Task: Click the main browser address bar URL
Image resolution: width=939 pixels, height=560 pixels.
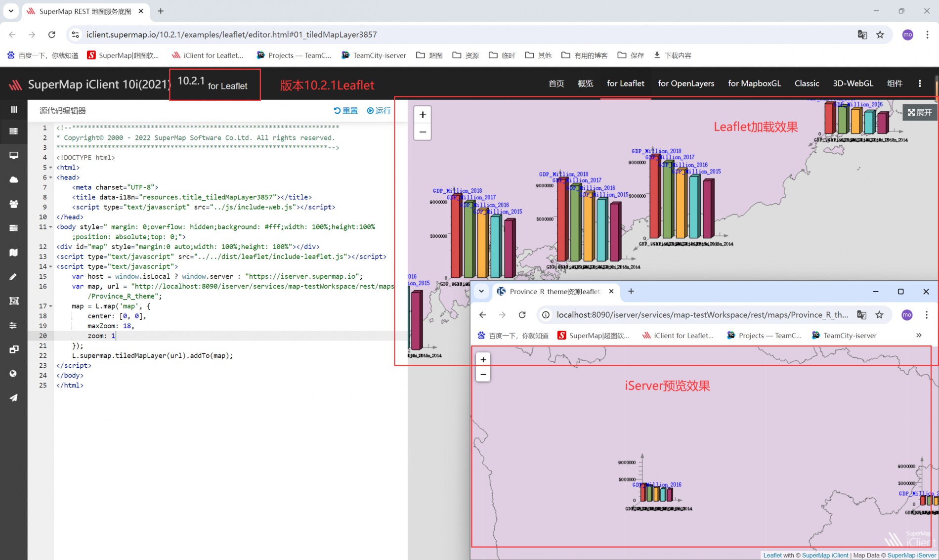Action: 231,35
